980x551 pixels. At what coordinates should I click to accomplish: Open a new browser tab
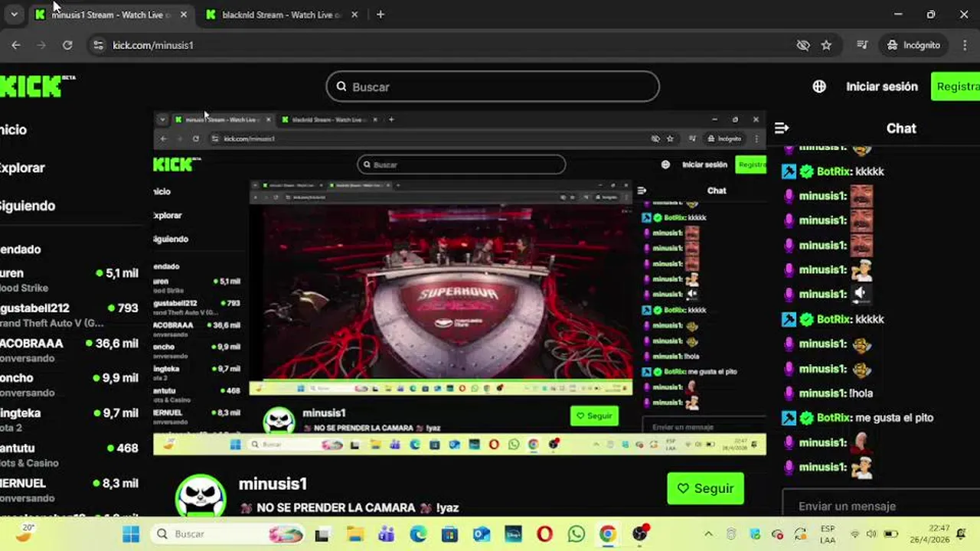(x=381, y=15)
